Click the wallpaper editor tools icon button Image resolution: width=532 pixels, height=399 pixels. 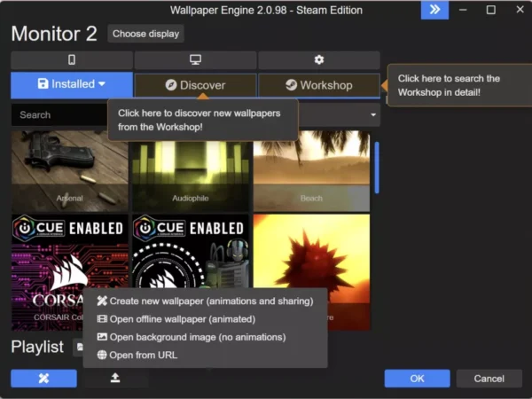coord(43,379)
